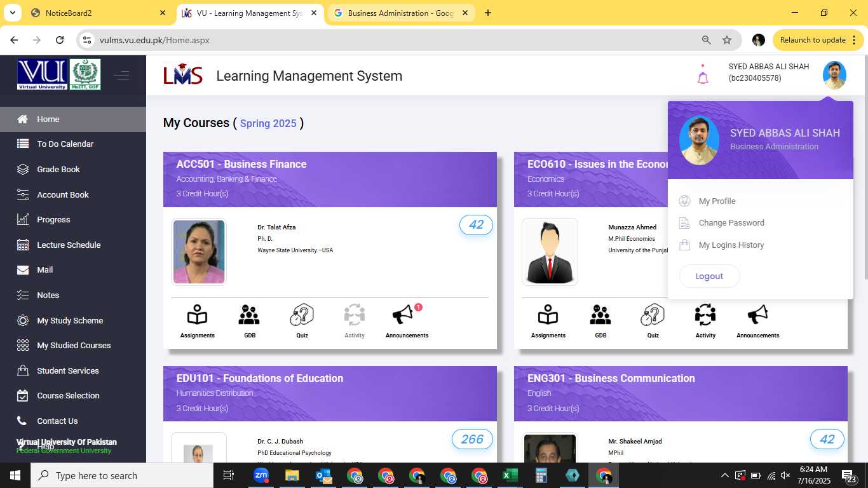
Task: Open Mail in sidebar
Action: (73, 270)
